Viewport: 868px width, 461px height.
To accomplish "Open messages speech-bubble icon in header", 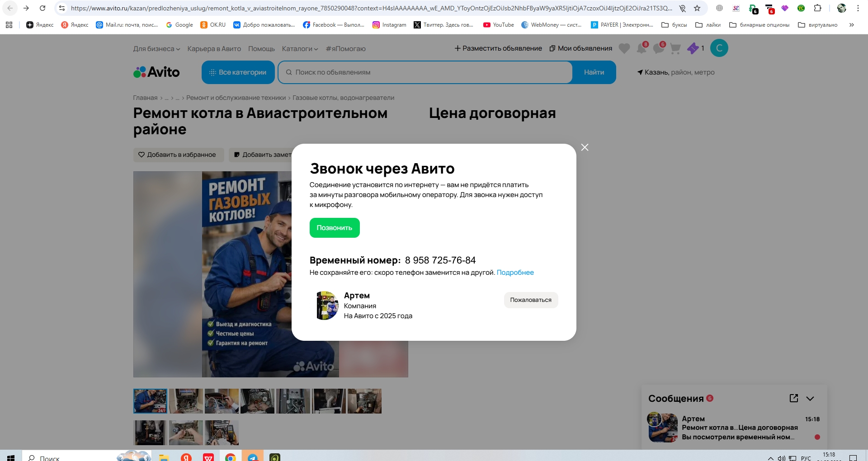I will click(659, 48).
